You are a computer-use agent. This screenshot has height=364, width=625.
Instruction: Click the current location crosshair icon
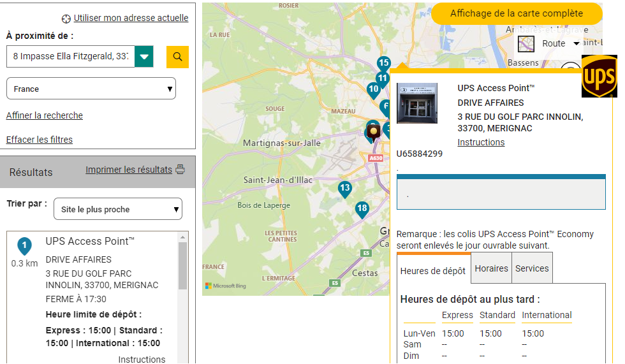66,18
